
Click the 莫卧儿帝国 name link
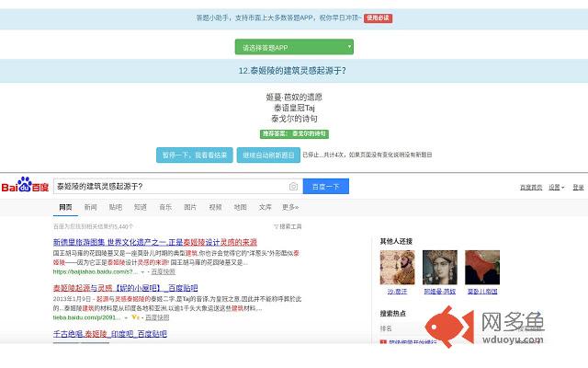[x=482, y=292]
